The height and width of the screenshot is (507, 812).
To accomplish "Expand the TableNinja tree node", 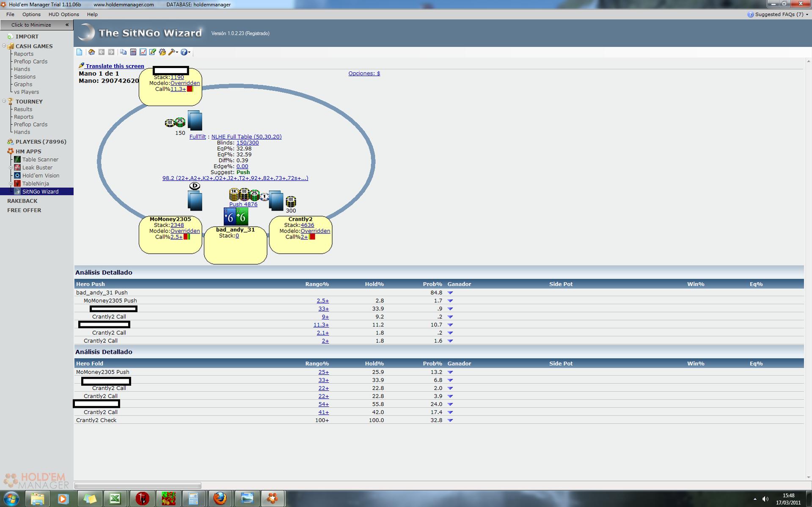I will coord(11,184).
